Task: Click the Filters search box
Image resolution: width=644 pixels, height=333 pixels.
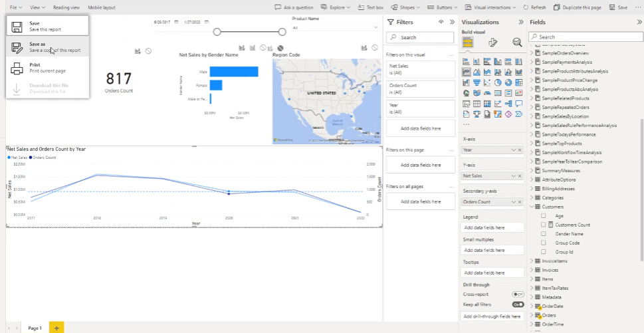Action: click(420, 37)
